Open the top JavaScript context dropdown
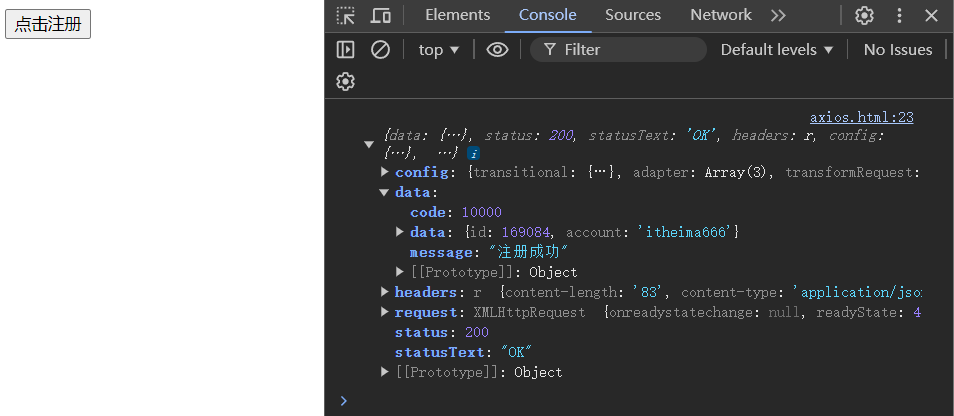954x416 pixels. (439, 50)
